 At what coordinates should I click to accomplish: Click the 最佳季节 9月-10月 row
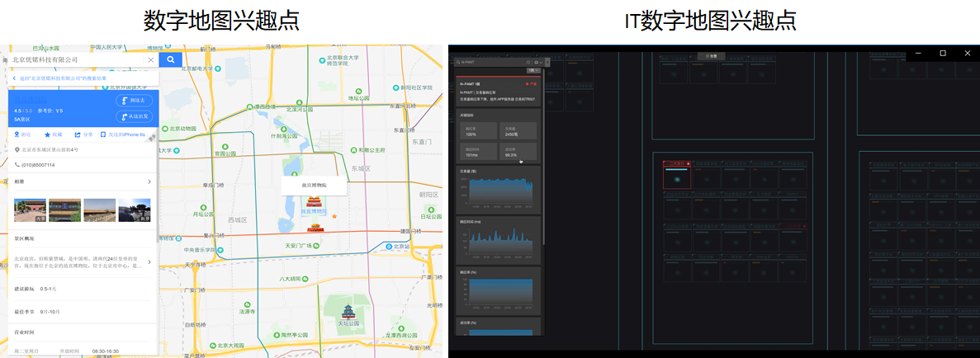tap(81, 311)
